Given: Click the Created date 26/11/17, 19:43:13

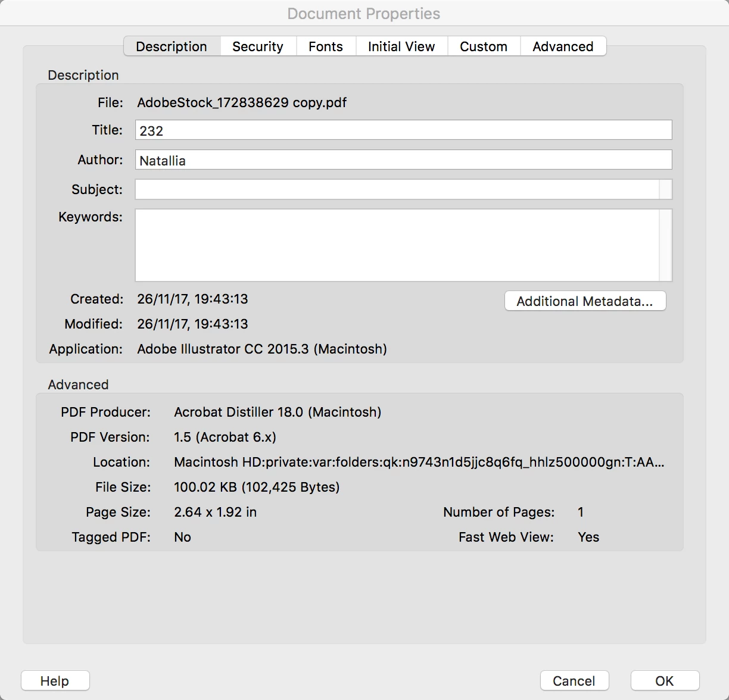Looking at the screenshot, I should (192, 299).
